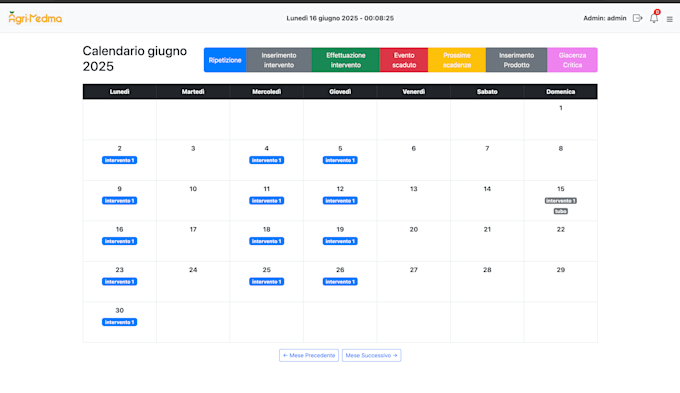
Task: Click the Lunedì column header
Action: [x=119, y=92]
